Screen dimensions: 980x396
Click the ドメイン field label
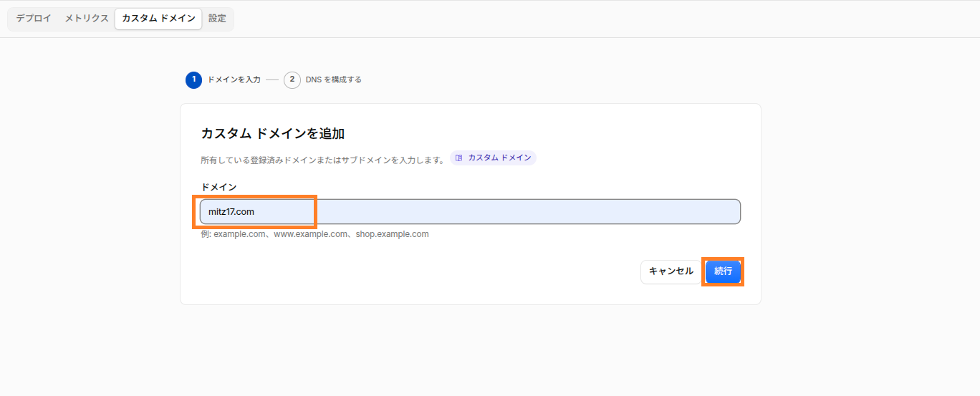click(218, 187)
